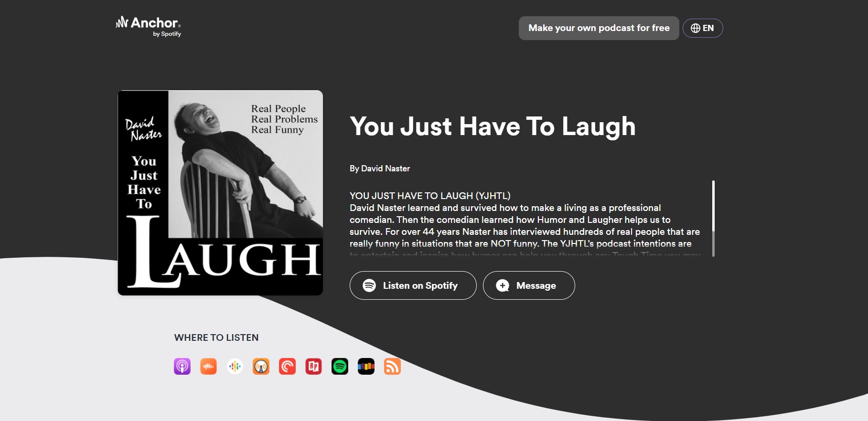The height and width of the screenshot is (421, 868).
Task: Open the podcast on Castbox
Action: click(x=208, y=367)
